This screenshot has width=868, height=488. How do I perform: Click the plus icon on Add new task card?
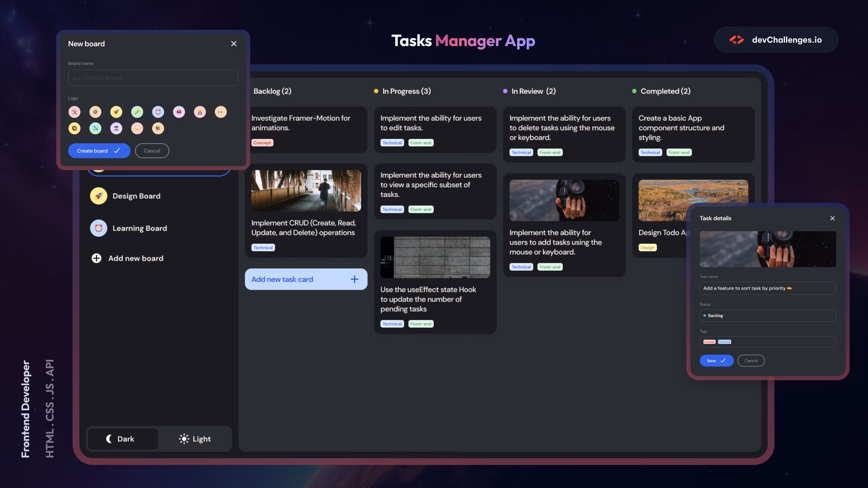(354, 279)
